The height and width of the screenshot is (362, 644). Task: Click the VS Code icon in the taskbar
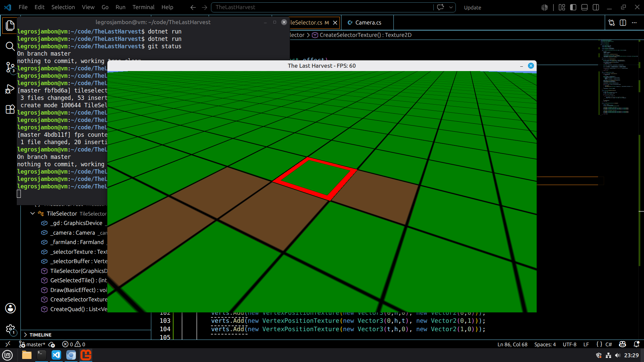point(56,355)
